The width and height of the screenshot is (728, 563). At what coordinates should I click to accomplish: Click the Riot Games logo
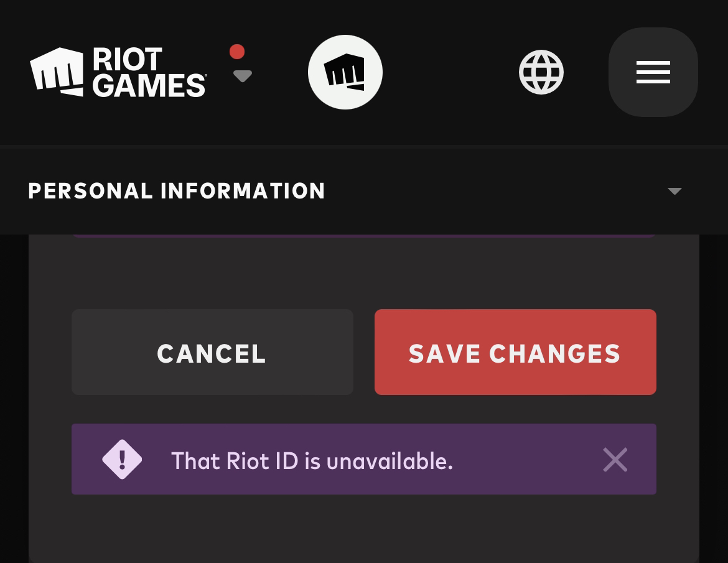[x=118, y=72]
